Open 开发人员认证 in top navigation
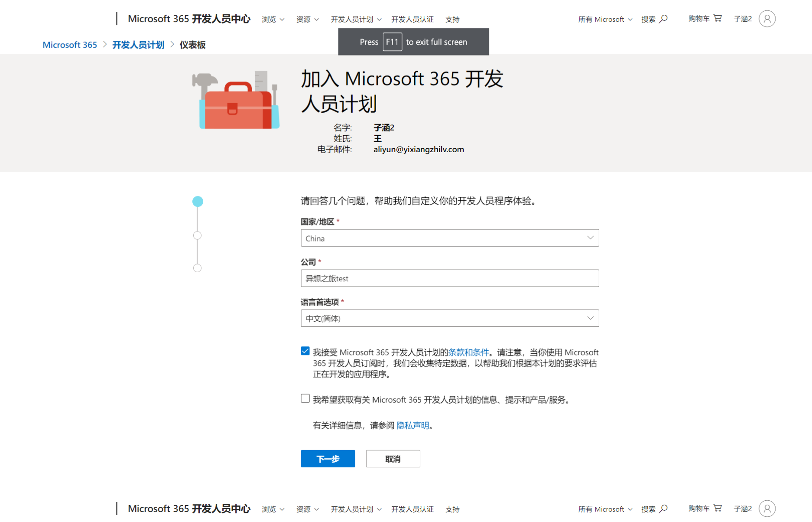The image size is (812, 522). click(x=412, y=20)
